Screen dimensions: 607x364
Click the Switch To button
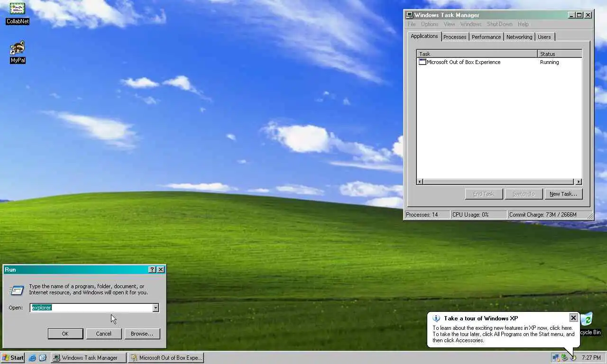(524, 194)
